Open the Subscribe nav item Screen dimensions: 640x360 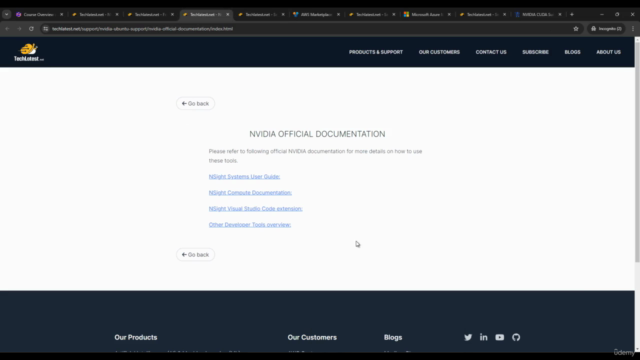click(536, 52)
